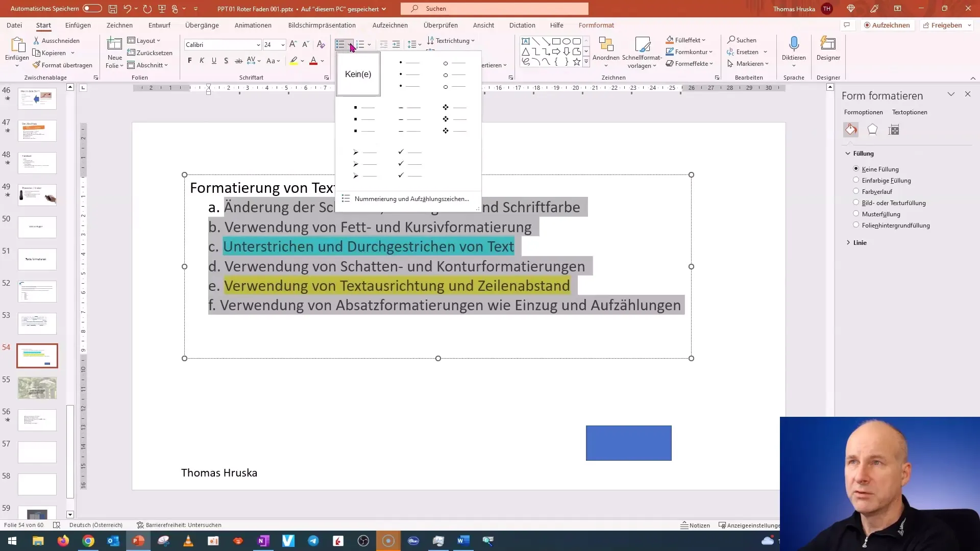Open the Fülleffekt dropdown
Screen dimensions: 980x551
tap(686, 40)
